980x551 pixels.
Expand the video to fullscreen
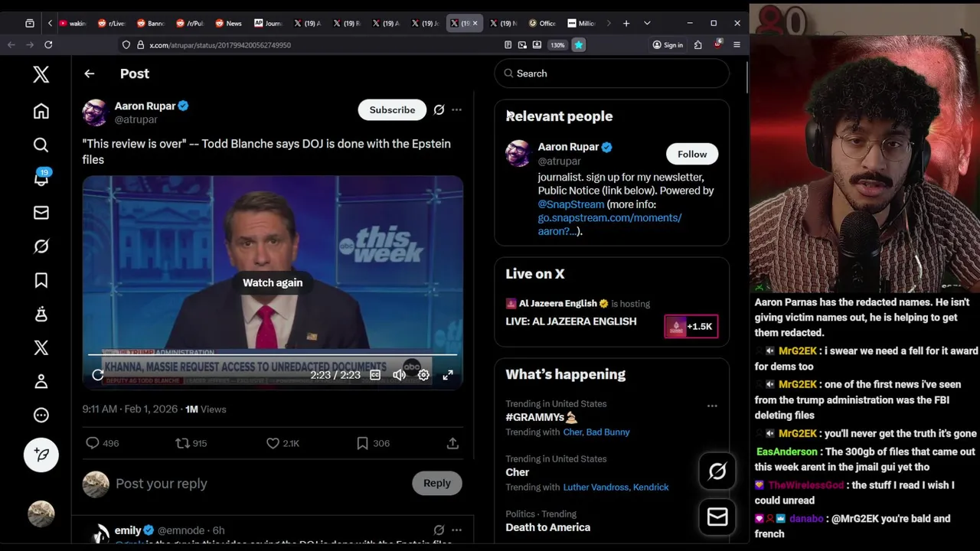click(448, 375)
